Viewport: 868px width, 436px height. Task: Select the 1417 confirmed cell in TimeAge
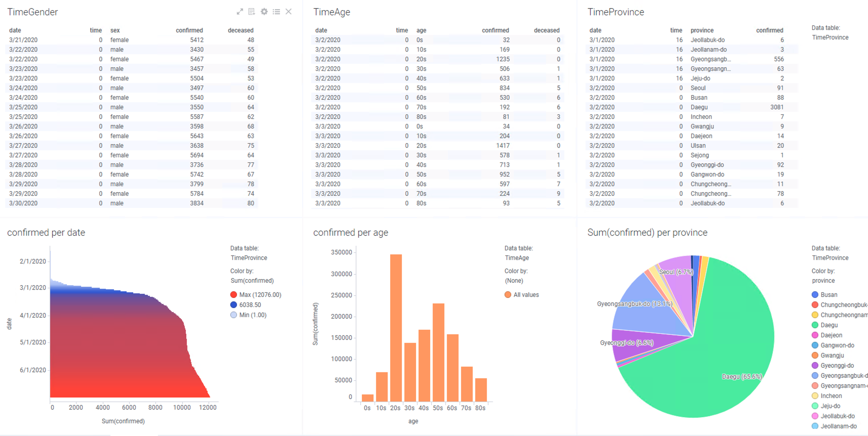click(x=503, y=146)
